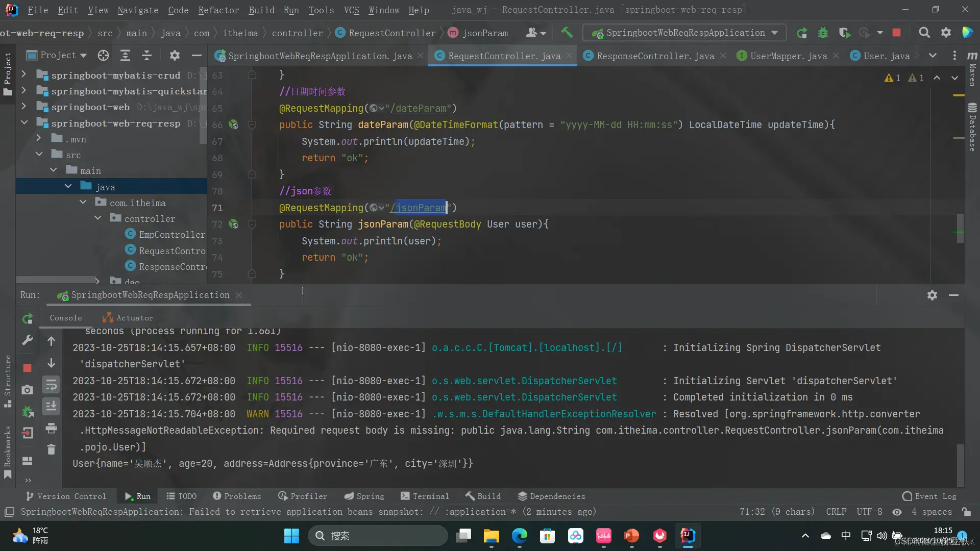Toggle read-only lock icon in status bar
This screenshot has width=980, height=551.
[x=966, y=512]
